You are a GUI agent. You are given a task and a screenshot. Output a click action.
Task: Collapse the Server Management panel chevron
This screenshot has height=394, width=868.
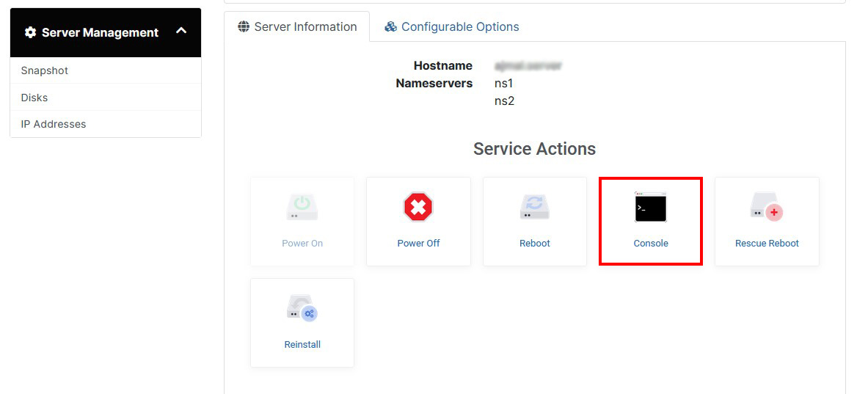tap(181, 32)
